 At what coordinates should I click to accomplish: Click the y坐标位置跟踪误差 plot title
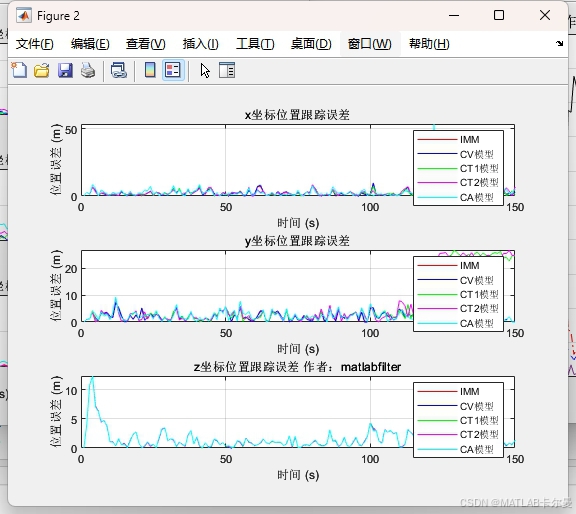coord(297,241)
